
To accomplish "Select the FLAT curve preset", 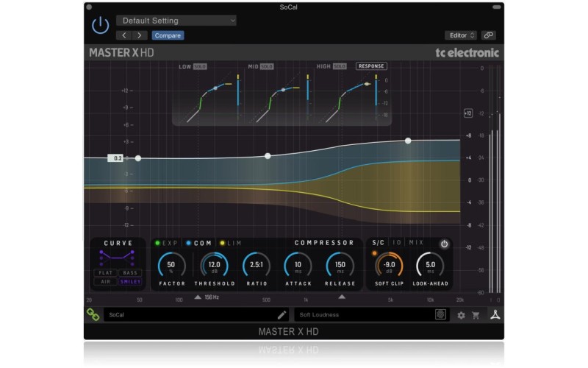I will [x=105, y=272].
